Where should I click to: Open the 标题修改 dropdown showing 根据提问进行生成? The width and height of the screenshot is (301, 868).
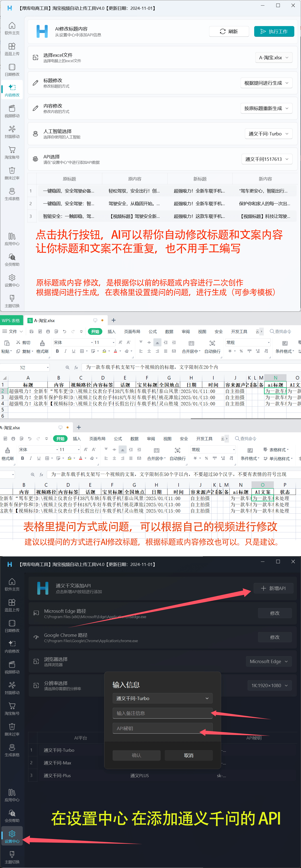(266, 83)
